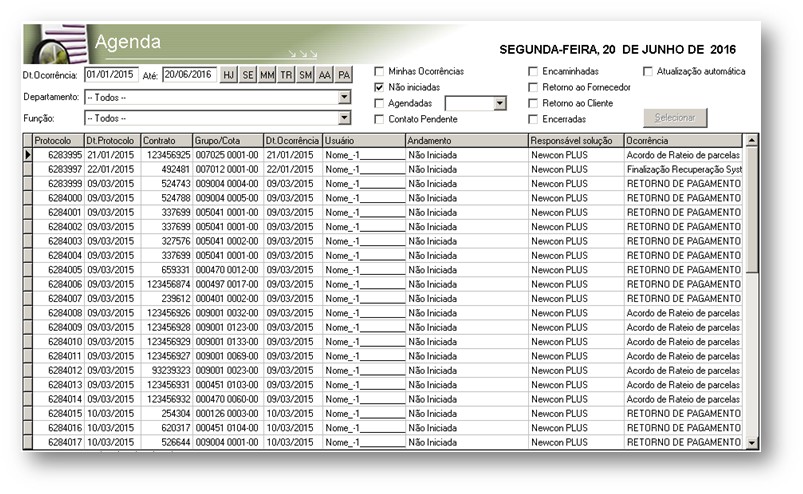Screen dimensions: 803x494
Task: Click contract 620317 cell
Action: 167,427
